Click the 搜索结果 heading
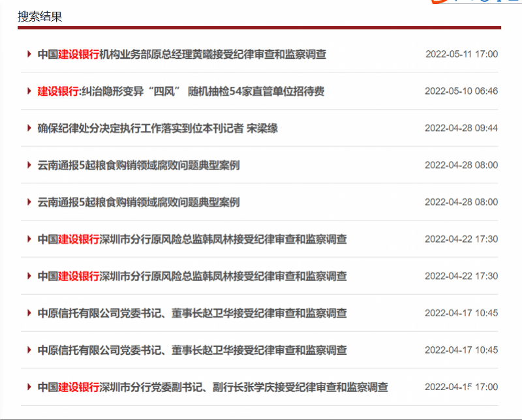The image size is (522, 420). tap(40, 16)
